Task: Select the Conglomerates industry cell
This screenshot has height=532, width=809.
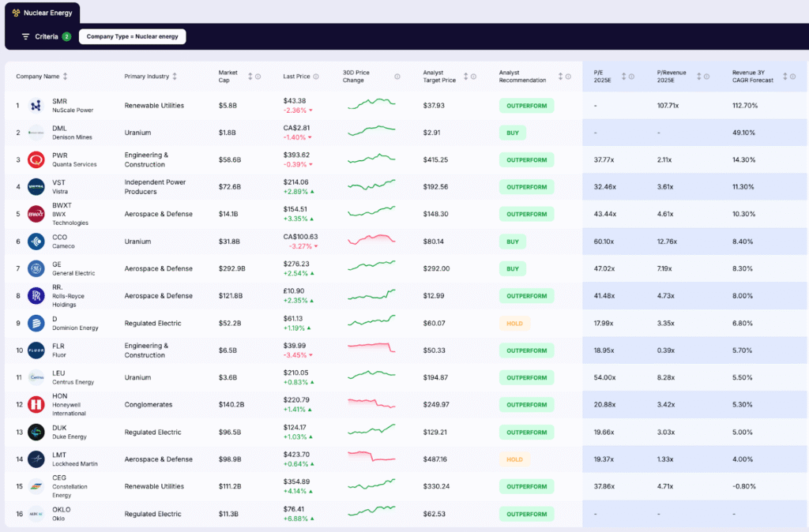Action: [148, 405]
